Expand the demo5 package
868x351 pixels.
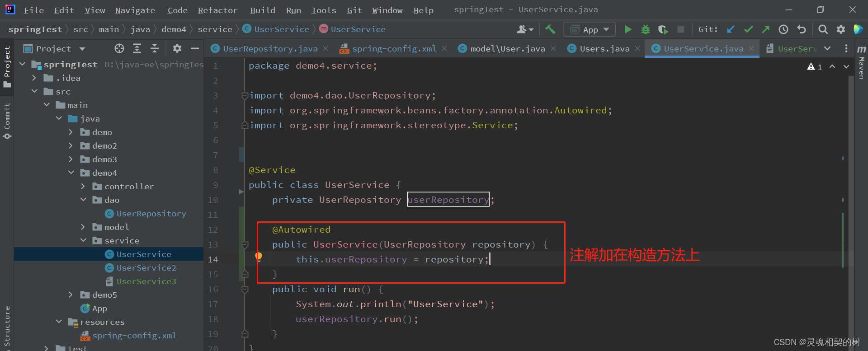[x=71, y=295]
